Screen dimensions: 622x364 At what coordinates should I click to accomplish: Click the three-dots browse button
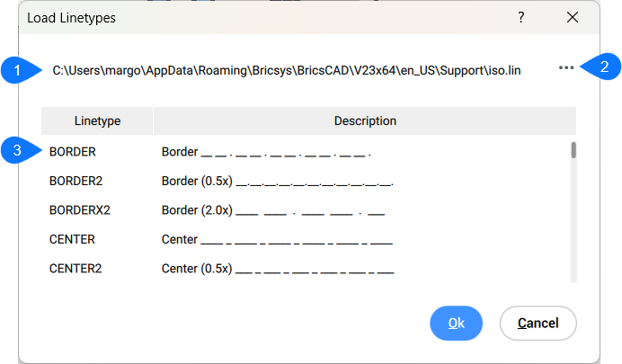click(x=565, y=67)
